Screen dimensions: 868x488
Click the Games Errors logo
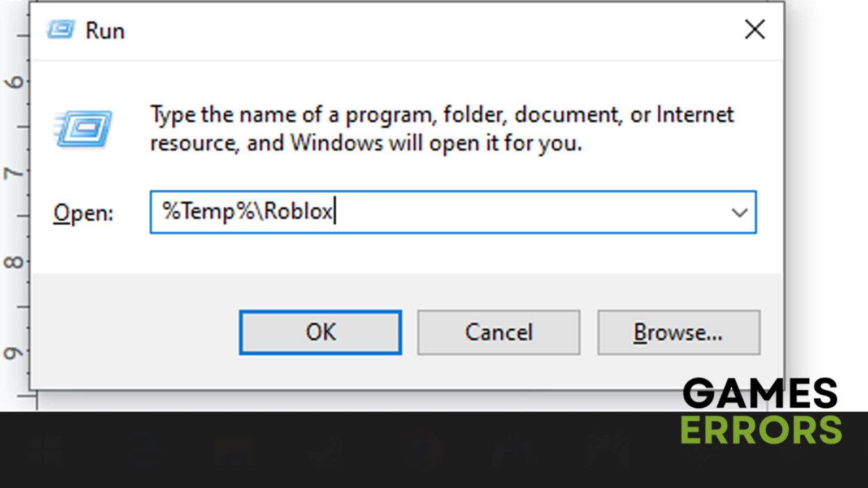(x=760, y=412)
